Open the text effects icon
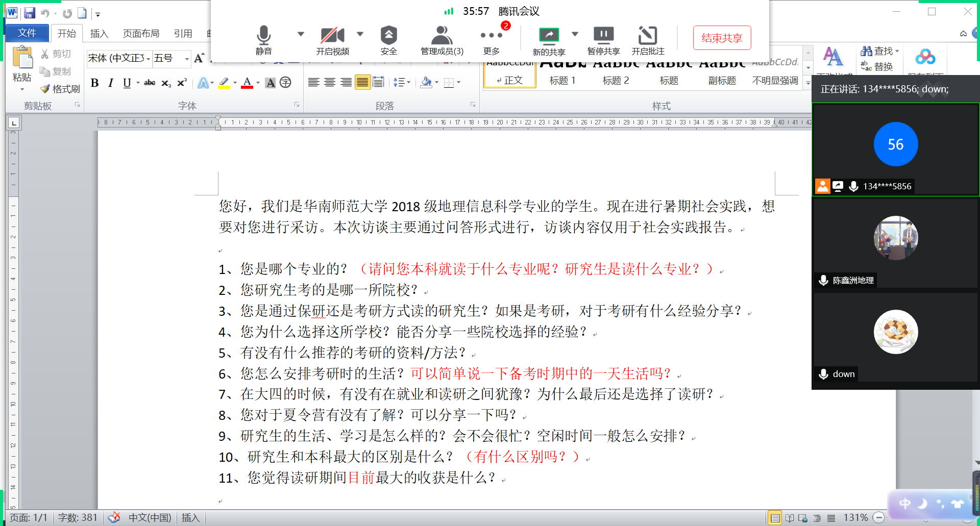Screen dimensions: 980x526 pos(203,83)
